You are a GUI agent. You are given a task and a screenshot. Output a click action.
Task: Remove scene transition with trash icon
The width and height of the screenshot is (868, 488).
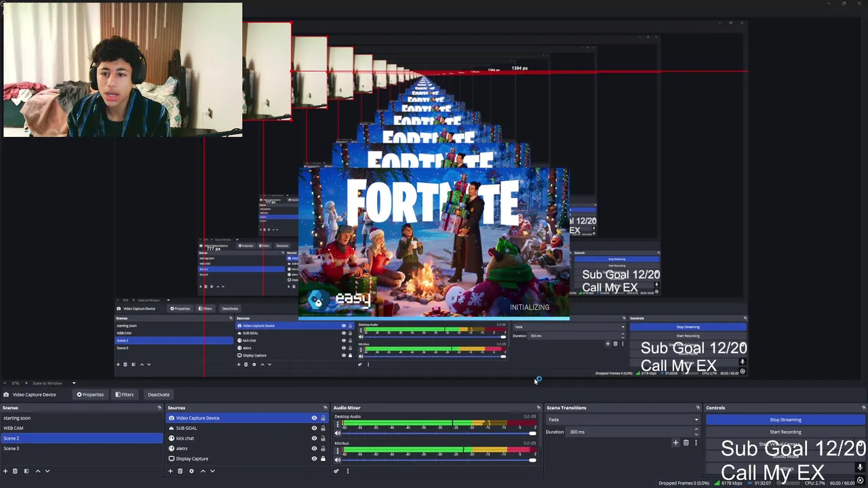pos(686,443)
